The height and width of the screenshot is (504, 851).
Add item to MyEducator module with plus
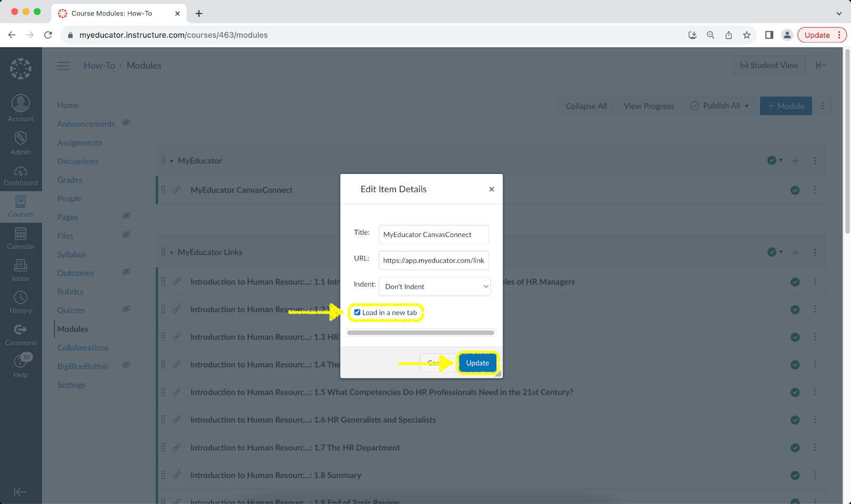[796, 161]
